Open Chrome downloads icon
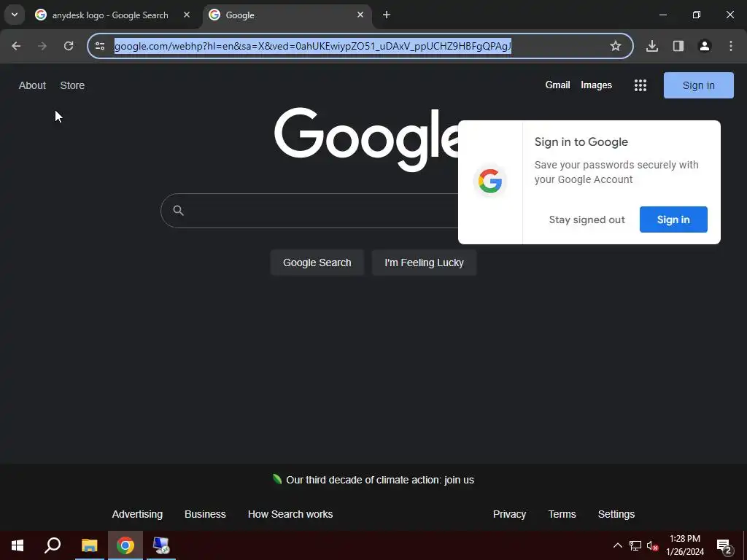This screenshot has width=747, height=560. tap(652, 46)
